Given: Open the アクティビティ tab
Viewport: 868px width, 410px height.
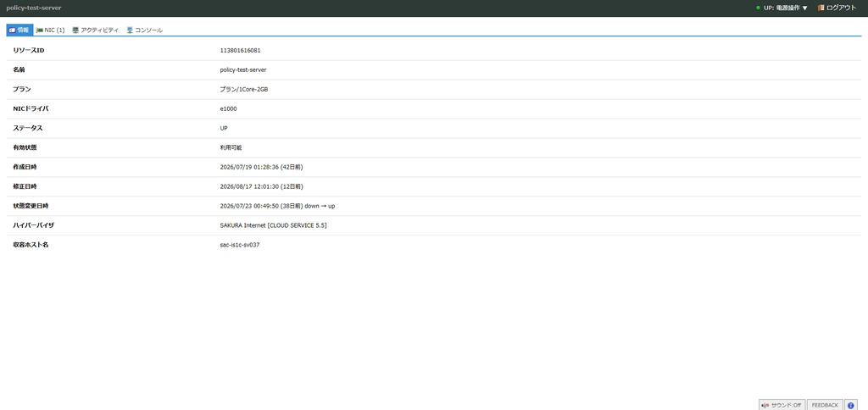Looking at the screenshot, I should tap(95, 30).
